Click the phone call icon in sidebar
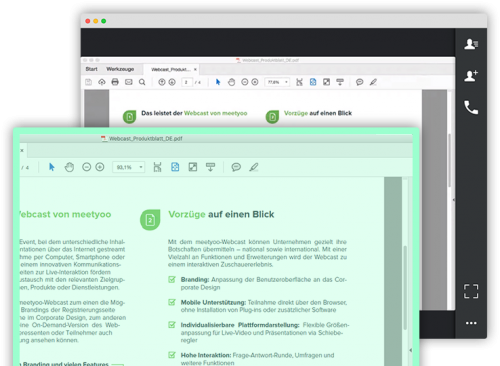The width and height of the screenshot is (500, 366). pyautogui.click(x=471, y=107)
